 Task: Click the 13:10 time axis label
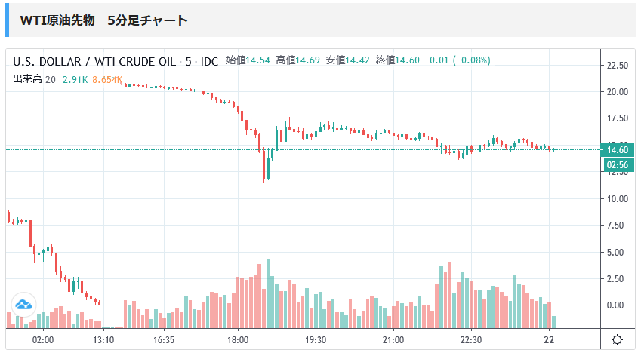(103, 340)
